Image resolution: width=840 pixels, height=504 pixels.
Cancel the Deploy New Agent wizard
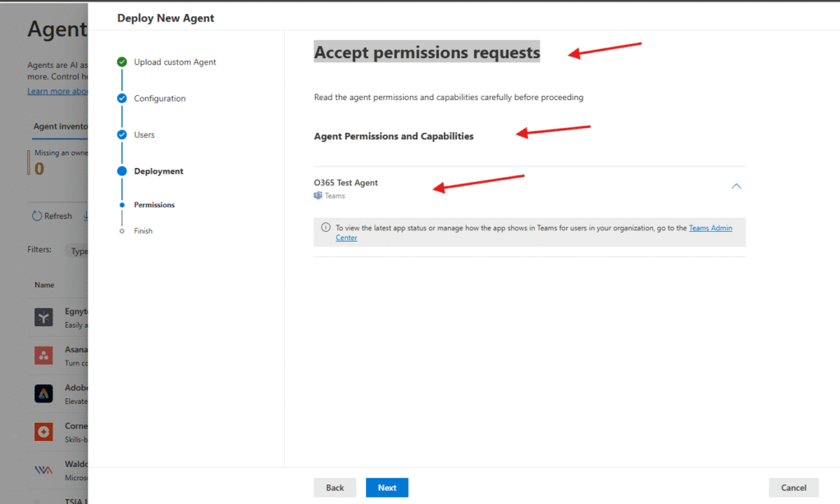tap(793, 488)
